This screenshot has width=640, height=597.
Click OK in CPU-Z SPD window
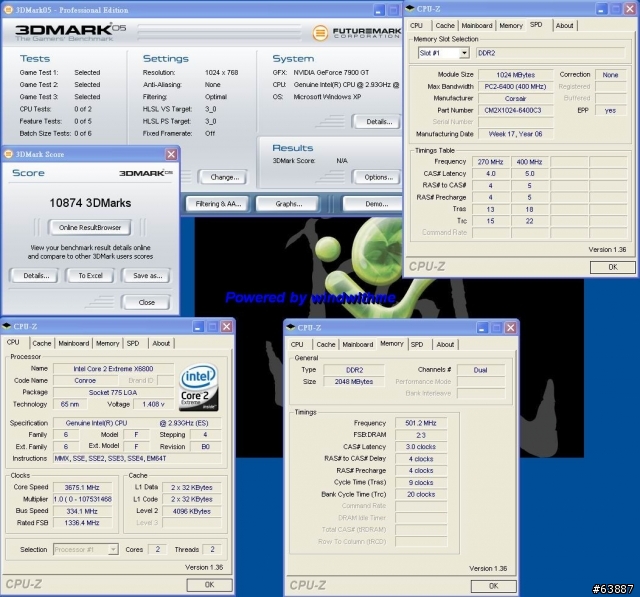click(613, 267)
